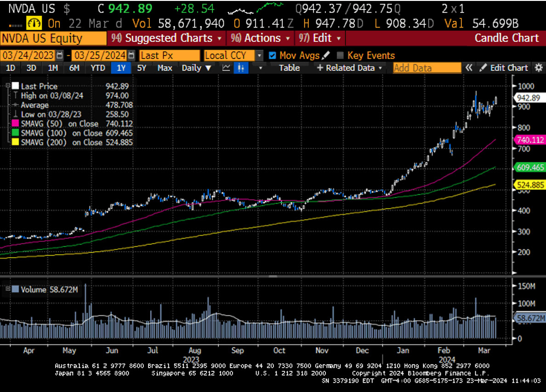Click the Volume blue color swatch
This screenshot has width=546, height=392.
(x=15, y=289)
